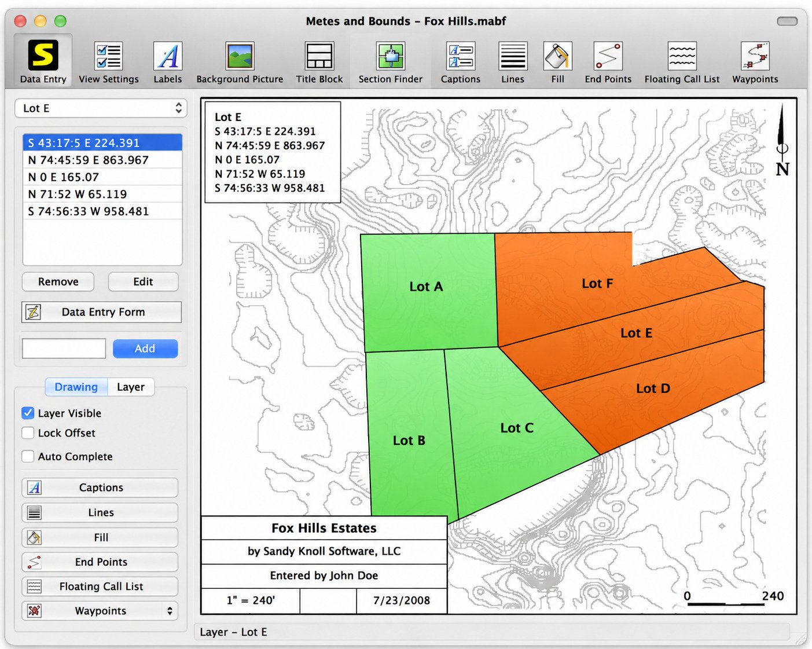
Task: Open End Points from the top toolbar
Action: 608,61
